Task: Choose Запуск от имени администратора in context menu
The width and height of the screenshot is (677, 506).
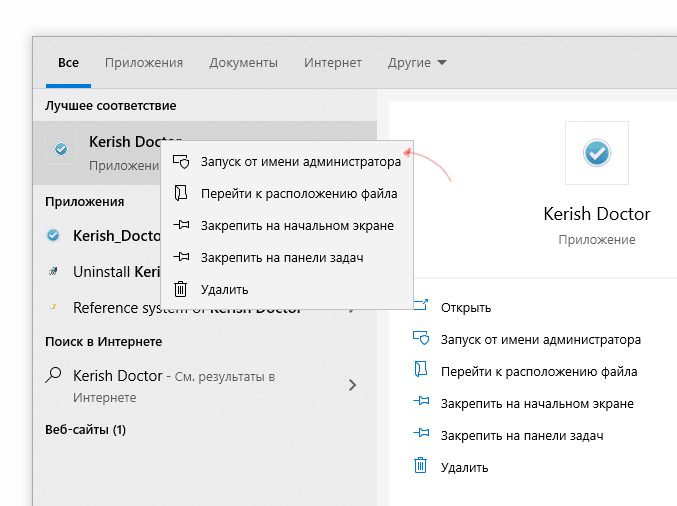Action: click(287, 161)
